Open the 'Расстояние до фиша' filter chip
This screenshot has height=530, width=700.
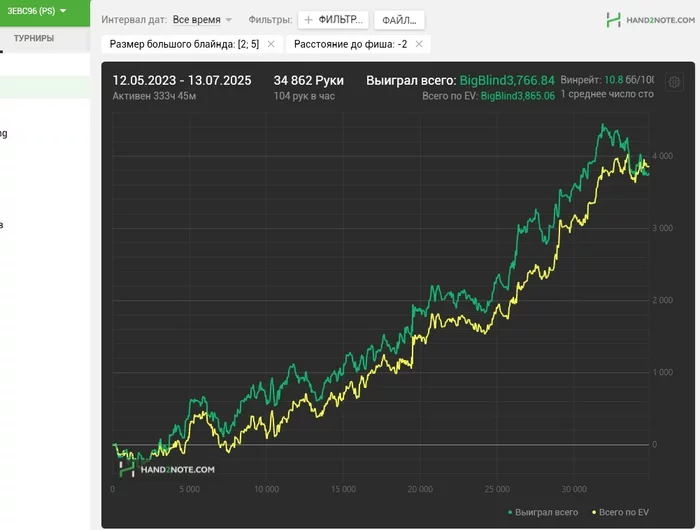(350, 44)
